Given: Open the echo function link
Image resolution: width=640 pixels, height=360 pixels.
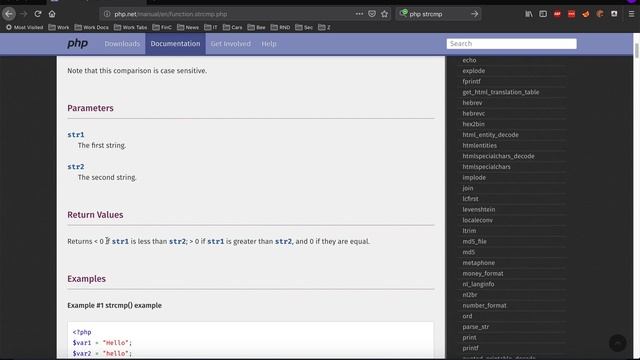Looking at the screenshot, I should click(469, 60).
